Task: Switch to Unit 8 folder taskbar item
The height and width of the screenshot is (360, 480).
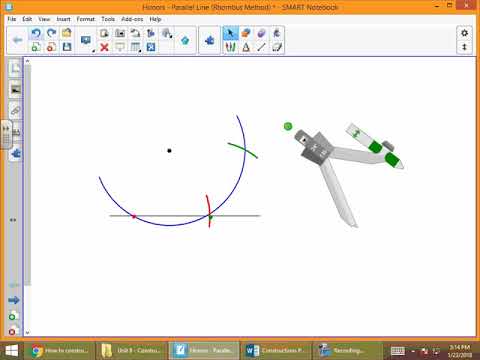Action: click(132, 350)
